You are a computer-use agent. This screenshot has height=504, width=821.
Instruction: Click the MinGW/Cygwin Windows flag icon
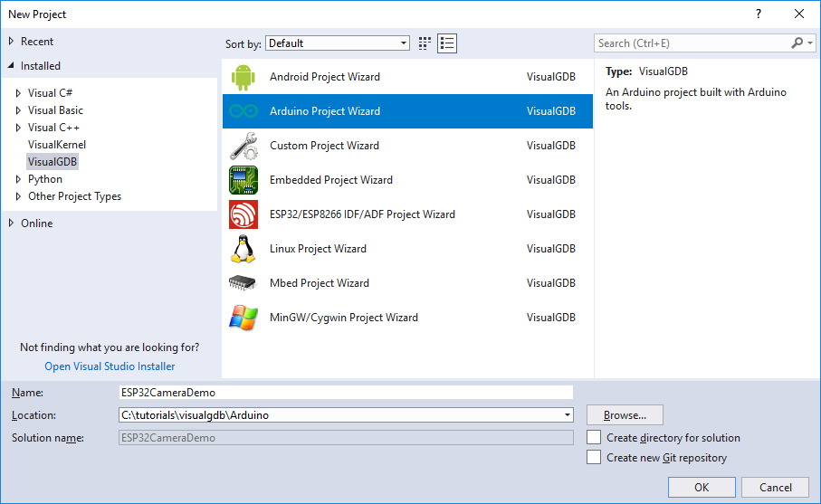pos(243,318)
